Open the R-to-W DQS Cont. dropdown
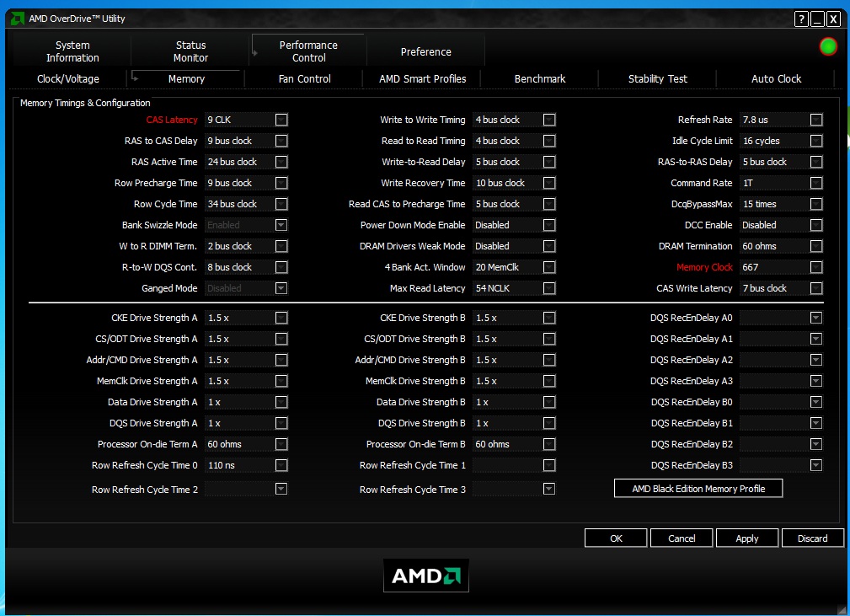 coord(281,267)
